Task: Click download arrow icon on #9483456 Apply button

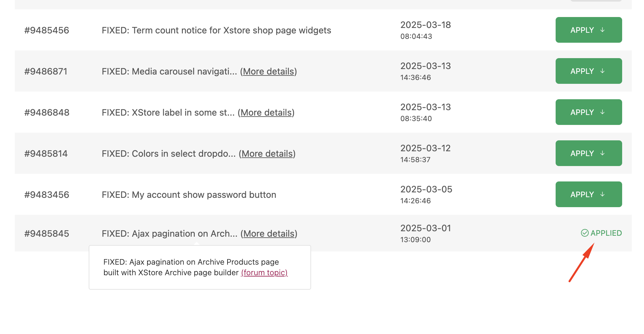Action: coord(603,194)
